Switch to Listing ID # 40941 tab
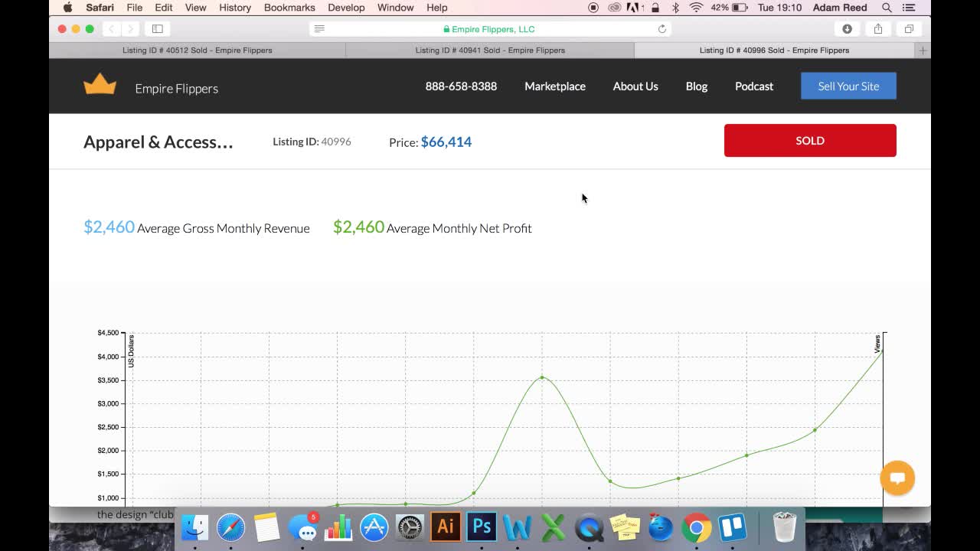Image resolution: width=980 pixels, height=551 pixels. pyautogui.click(x=490, y=51)
